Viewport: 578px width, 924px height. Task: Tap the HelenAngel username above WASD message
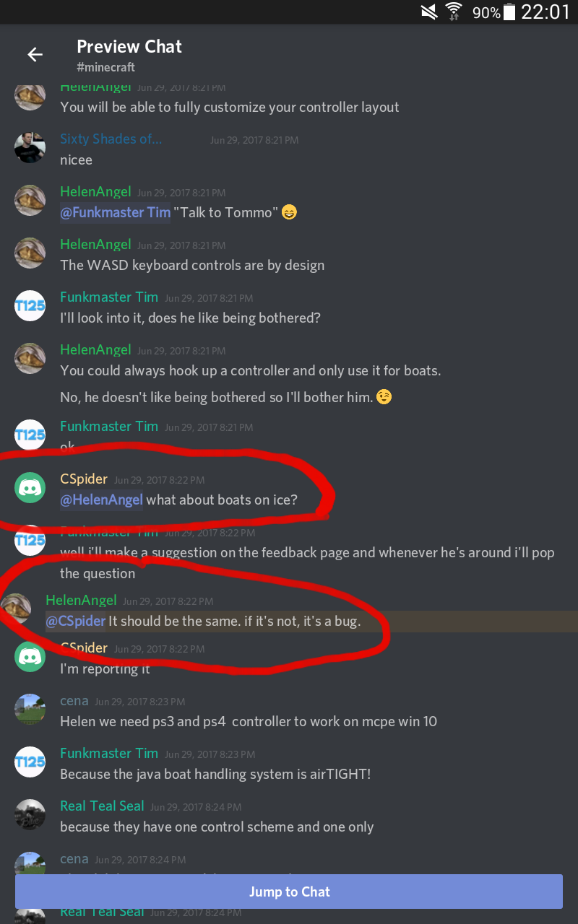point(95,244)
